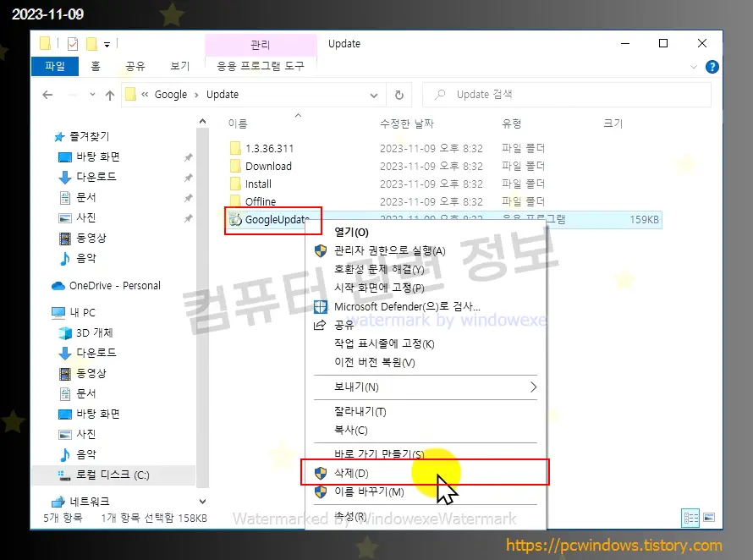Open pinned 다운로드 under quick access

[96, 177]
